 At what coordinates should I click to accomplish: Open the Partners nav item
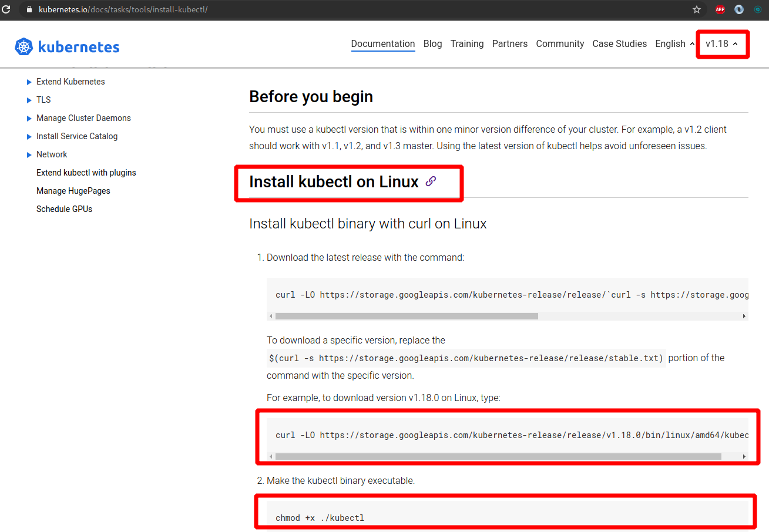pyautogui.click(x=510, y=44)
